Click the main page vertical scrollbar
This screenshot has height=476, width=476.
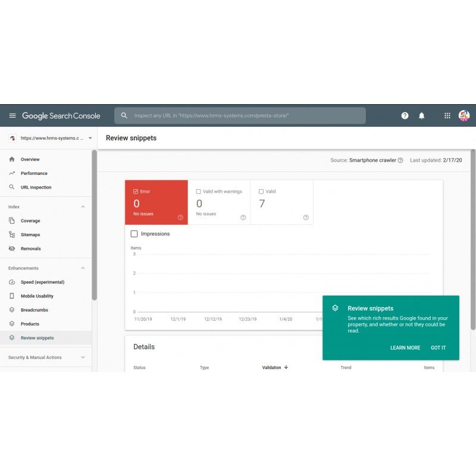[x=473, y=240]
